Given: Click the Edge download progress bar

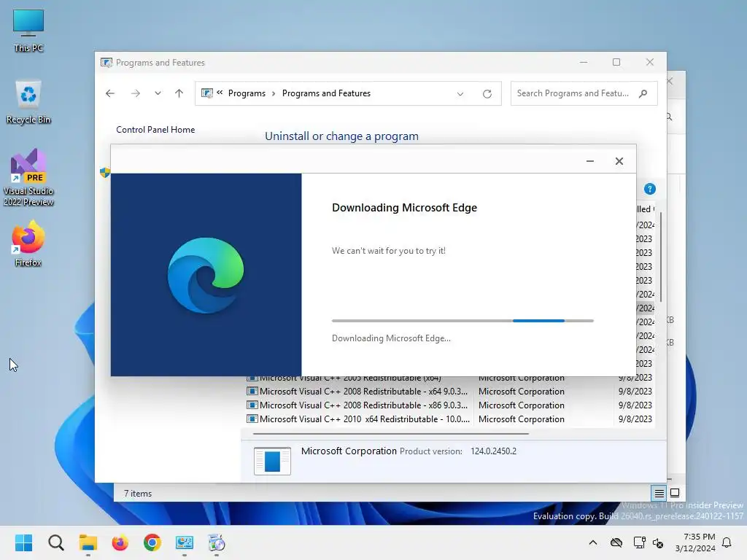Looking at the screenshot, I should (462, 321).
